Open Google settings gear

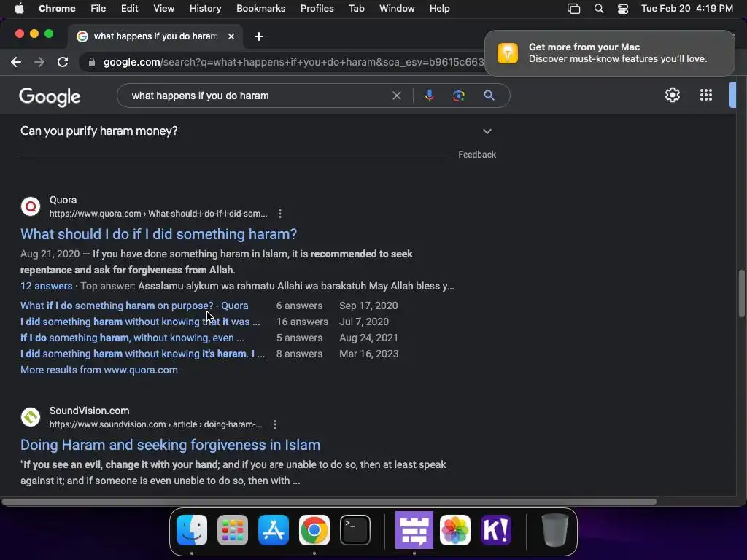point(672,95)
